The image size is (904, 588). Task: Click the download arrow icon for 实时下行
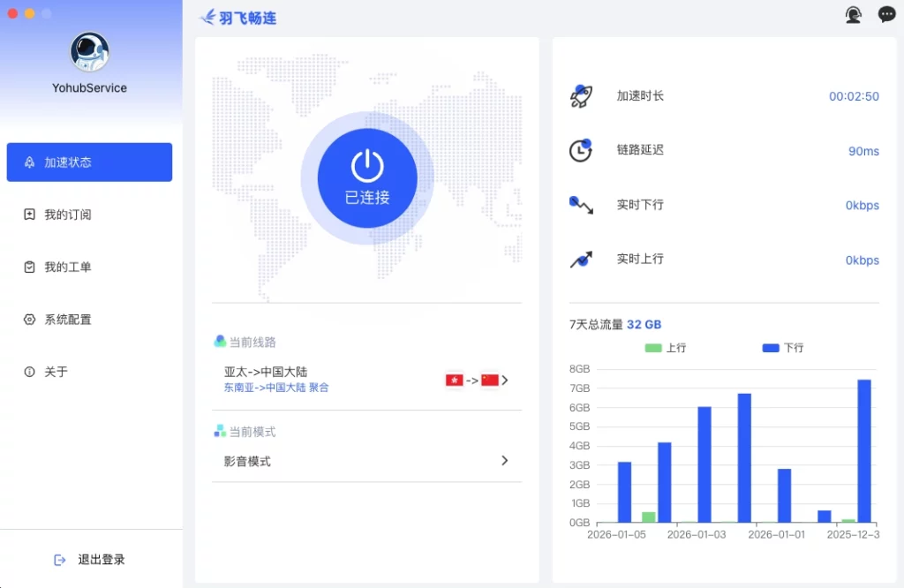[x=580, y=205]
